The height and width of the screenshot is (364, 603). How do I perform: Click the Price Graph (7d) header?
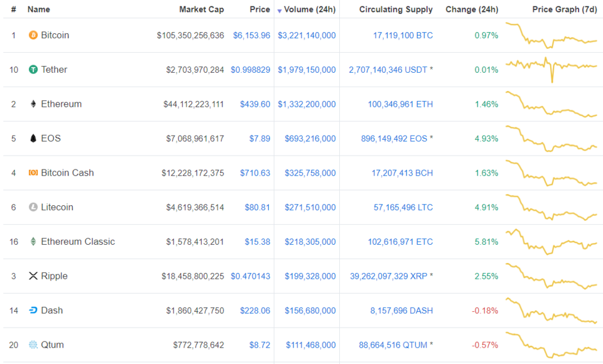[x=565, y=9]
